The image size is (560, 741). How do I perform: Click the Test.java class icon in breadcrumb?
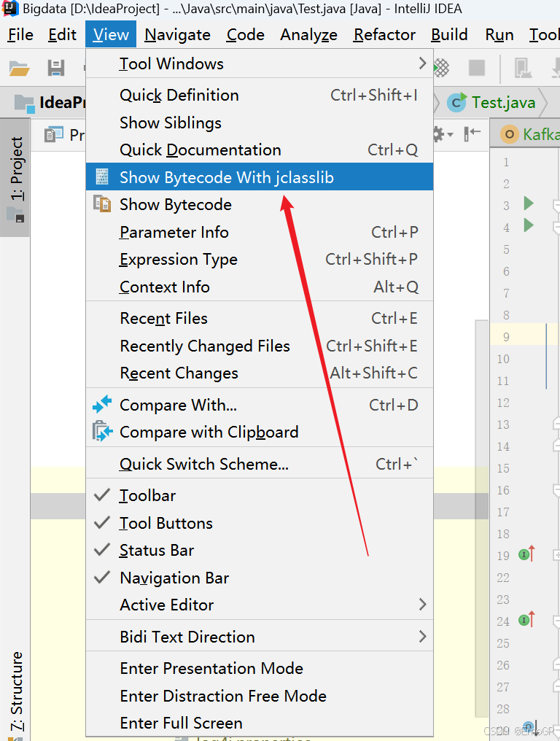point(456,102)
